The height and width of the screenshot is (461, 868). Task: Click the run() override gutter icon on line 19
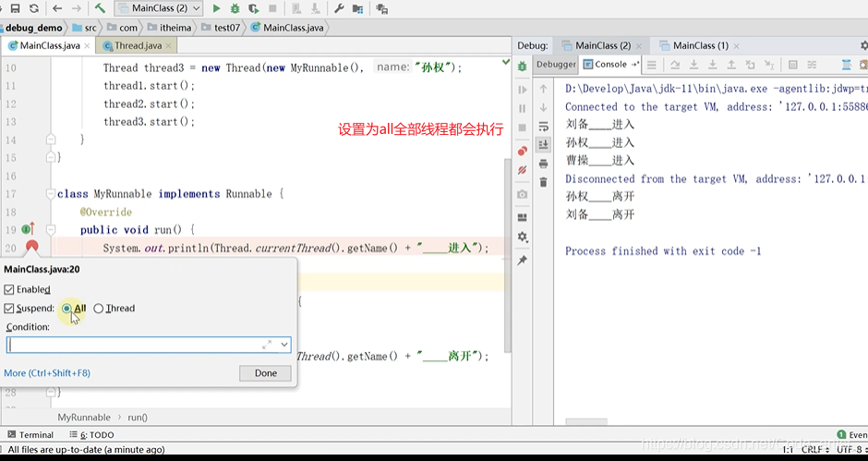coord(28,228)
